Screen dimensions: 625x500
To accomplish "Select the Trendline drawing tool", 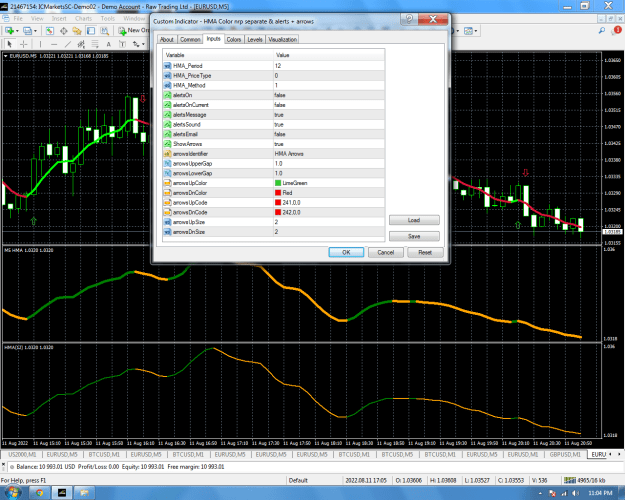I will (68, 44).
